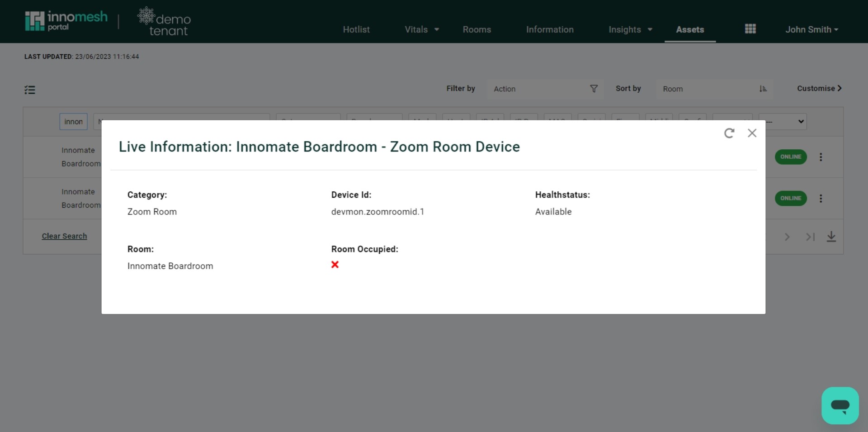Open the chat support widget
Viewport: 868px width, 432px height.
(x=840, y=405)
